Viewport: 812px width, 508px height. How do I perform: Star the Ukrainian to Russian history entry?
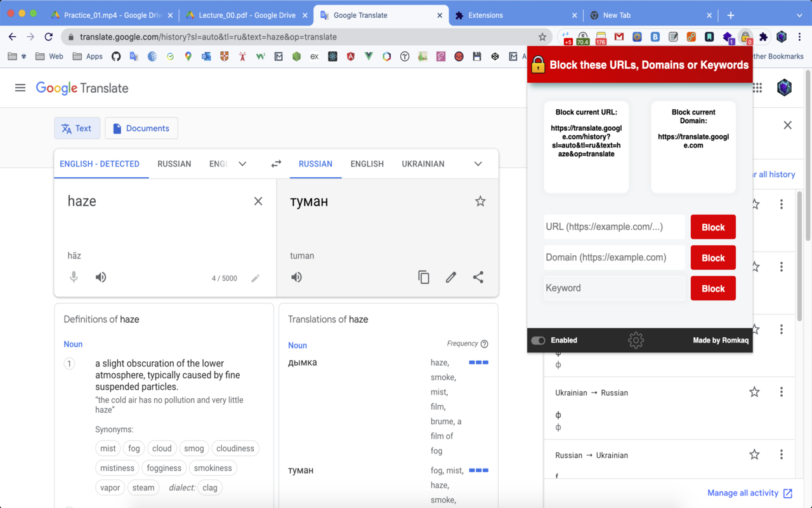(754, 392)
